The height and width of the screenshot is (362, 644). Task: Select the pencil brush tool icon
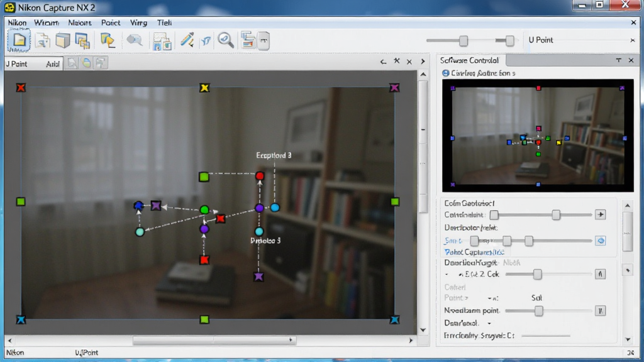187,40
